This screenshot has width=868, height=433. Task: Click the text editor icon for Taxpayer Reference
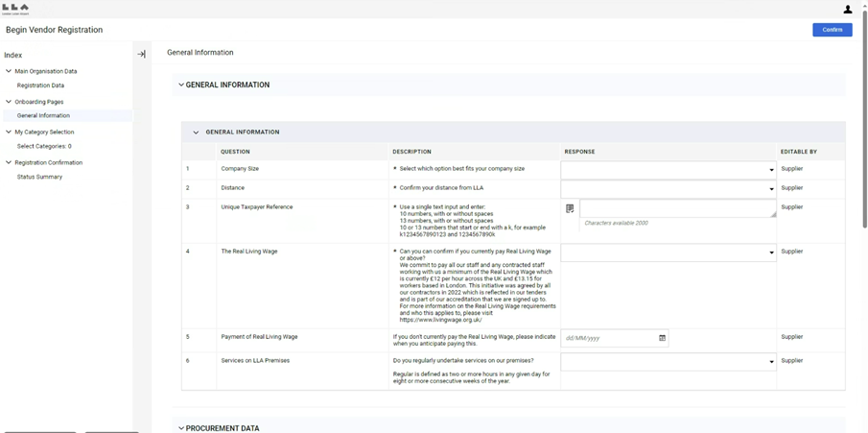click(x=570, y=208)
